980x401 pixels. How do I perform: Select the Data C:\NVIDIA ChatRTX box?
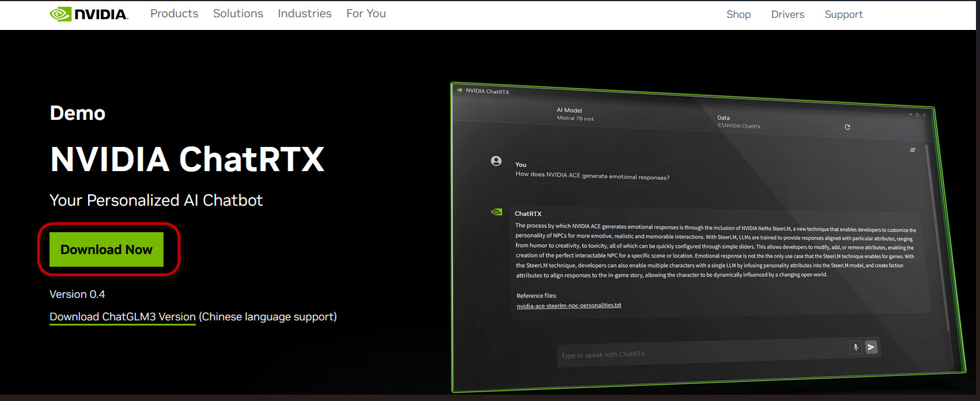[x=784, y=122]
